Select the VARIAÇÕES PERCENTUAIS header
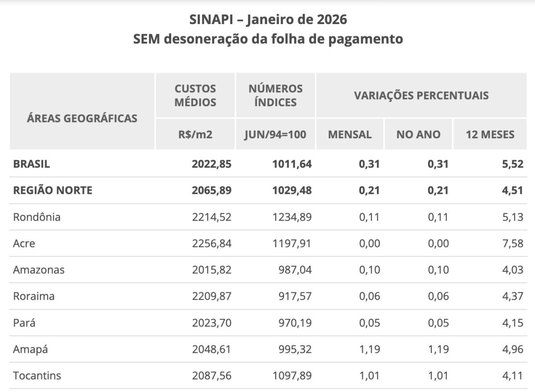 pos(421,95)
